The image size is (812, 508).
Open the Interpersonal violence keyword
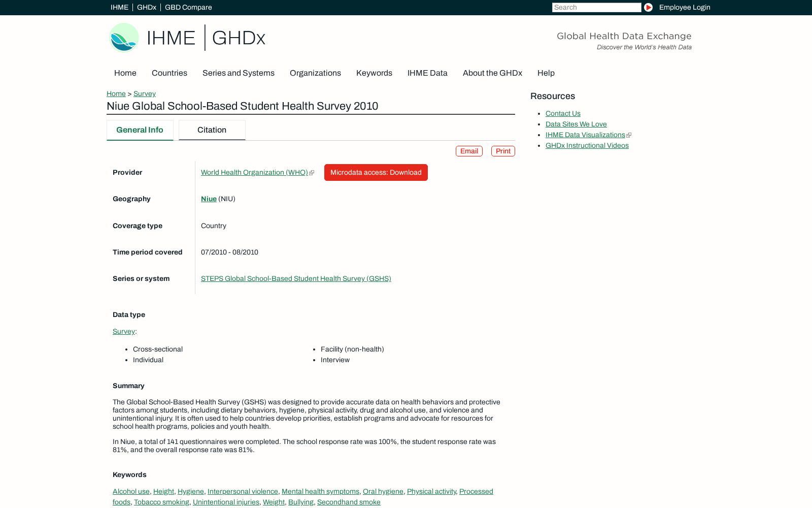point(243,492)
